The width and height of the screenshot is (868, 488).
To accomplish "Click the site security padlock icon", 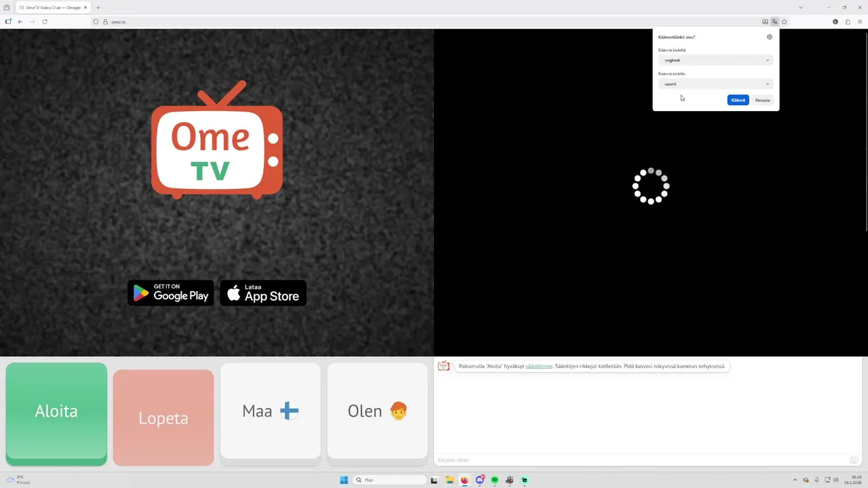I will tap(105, 22).
